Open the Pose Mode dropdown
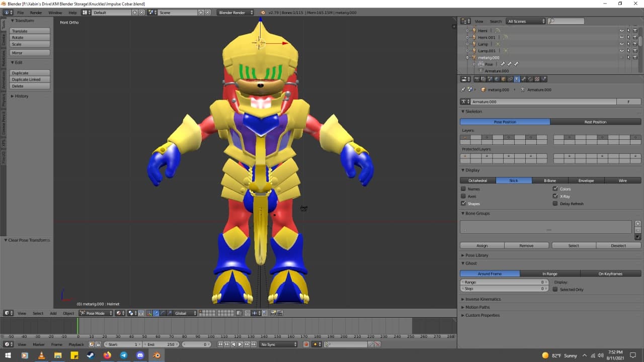 tap(96, 313)
